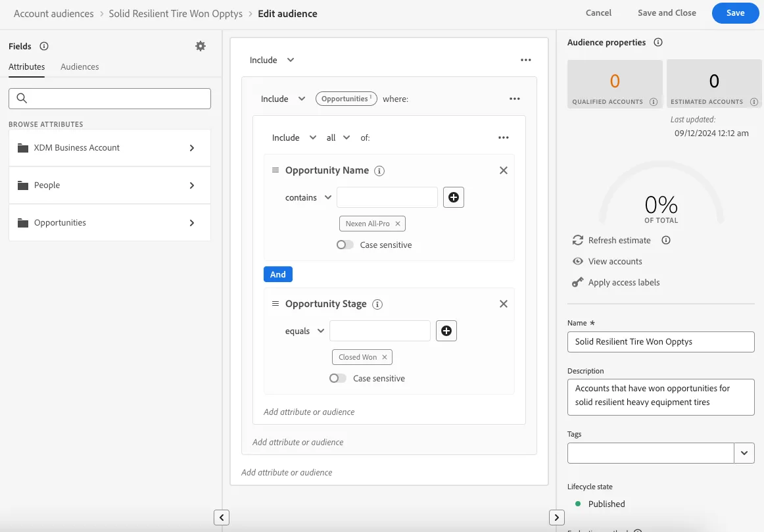
Task: Open the 'all' match dropdown
Action: 338,138
